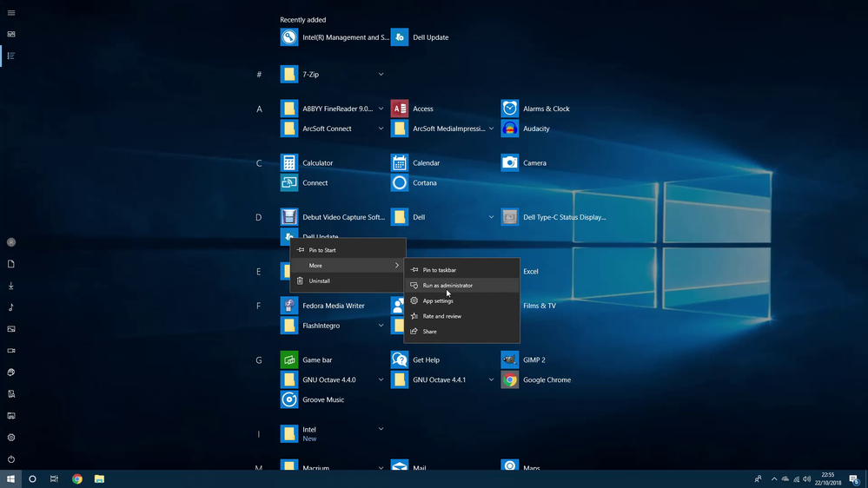
Task: Open the power options icon in sidebar
Action: pos(11,459)
